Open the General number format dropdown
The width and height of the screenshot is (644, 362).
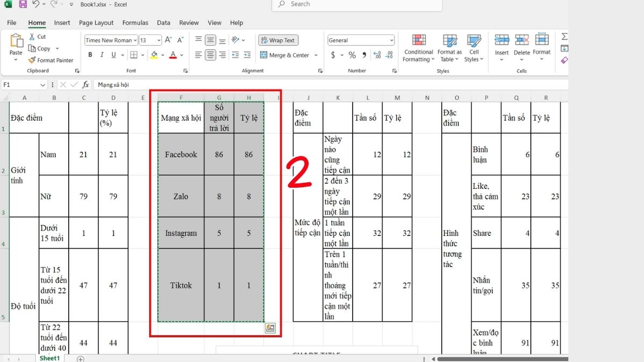(391, 40)
